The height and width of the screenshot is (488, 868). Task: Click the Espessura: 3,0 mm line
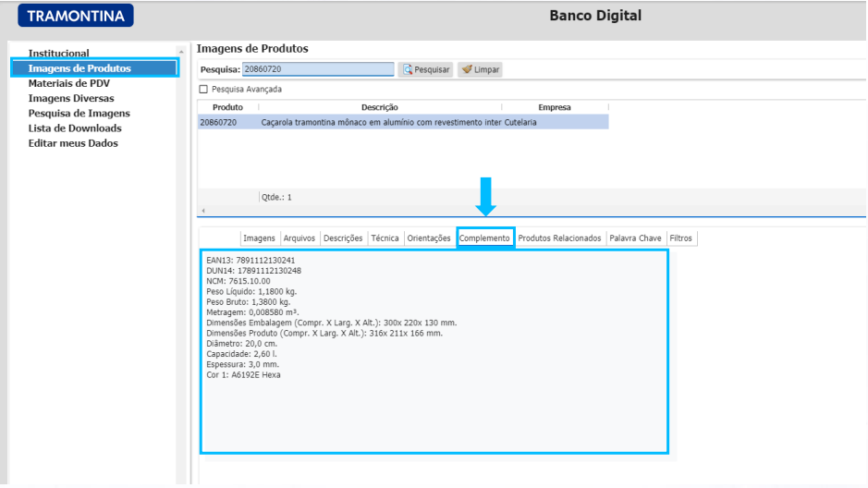click(243, 365)
